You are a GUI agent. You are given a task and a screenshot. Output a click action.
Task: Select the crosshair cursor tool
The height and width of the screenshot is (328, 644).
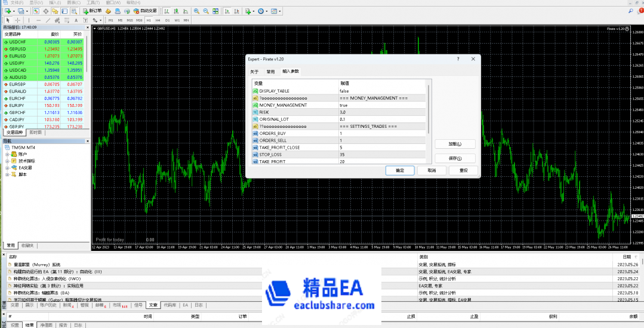click(17, 20)
